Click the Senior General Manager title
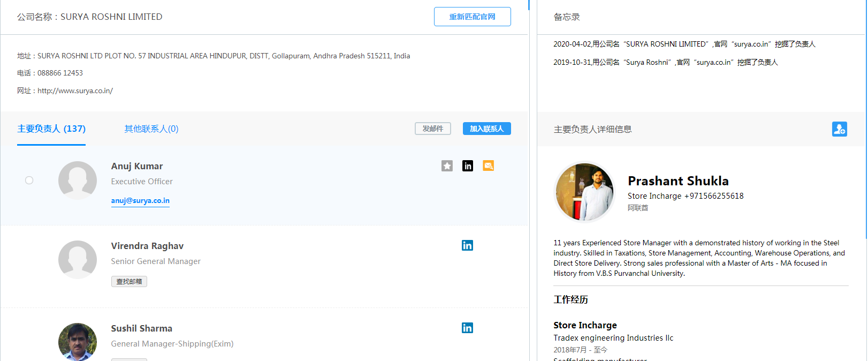This screenshot has width=868, height=361. click(156, 261)
